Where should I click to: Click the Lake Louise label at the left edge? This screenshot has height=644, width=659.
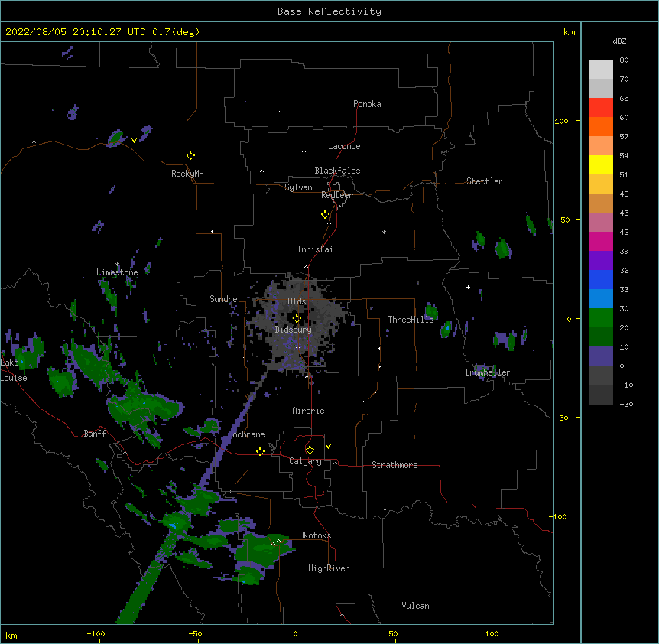point(14,370)
